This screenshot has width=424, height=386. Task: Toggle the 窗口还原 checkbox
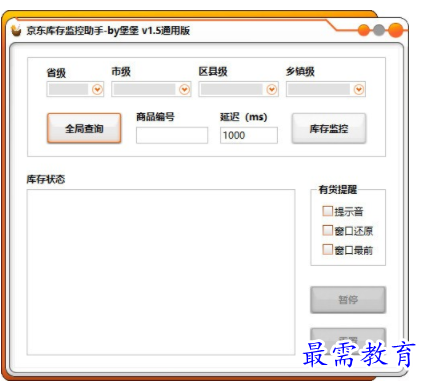tap(327, 230)
